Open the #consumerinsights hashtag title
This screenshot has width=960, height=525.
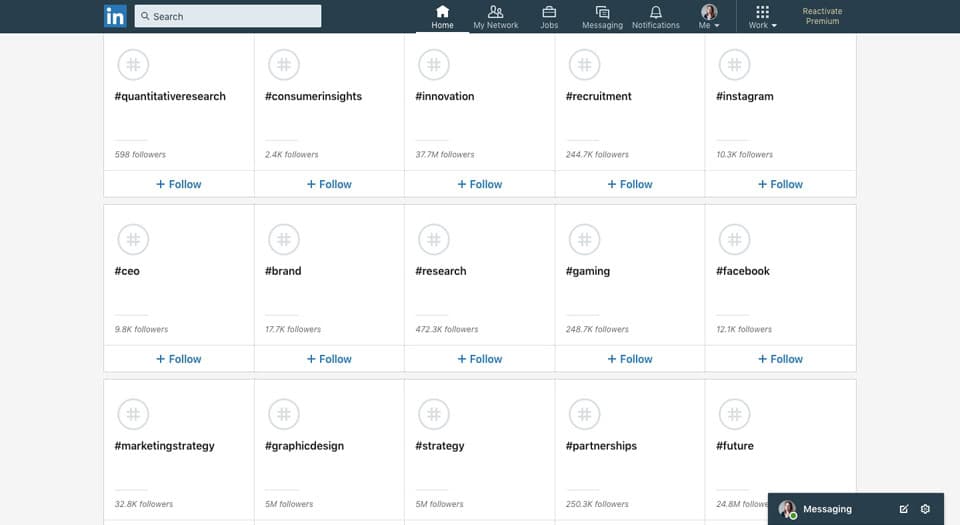313,97
